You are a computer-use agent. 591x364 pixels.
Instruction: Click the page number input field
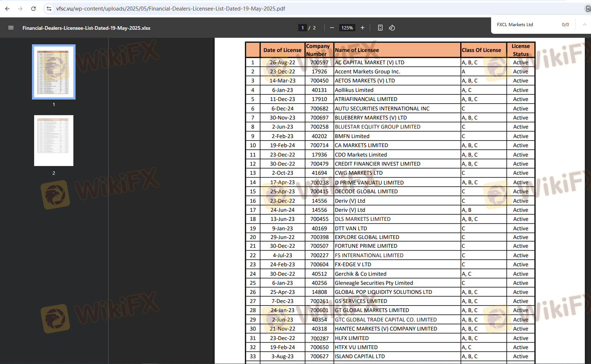pyautogui.click(x=302, y=28)
